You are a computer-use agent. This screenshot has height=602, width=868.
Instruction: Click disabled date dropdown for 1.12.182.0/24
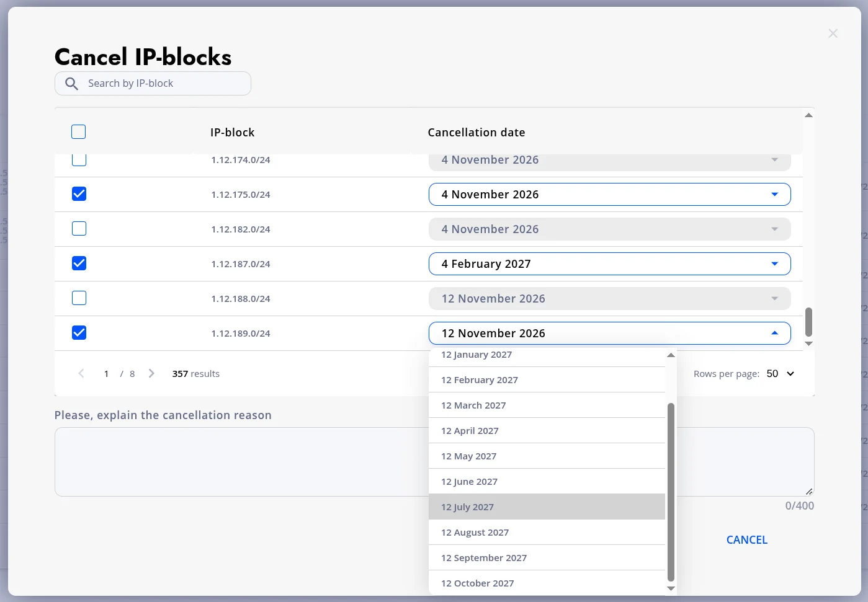coord(609,229)
